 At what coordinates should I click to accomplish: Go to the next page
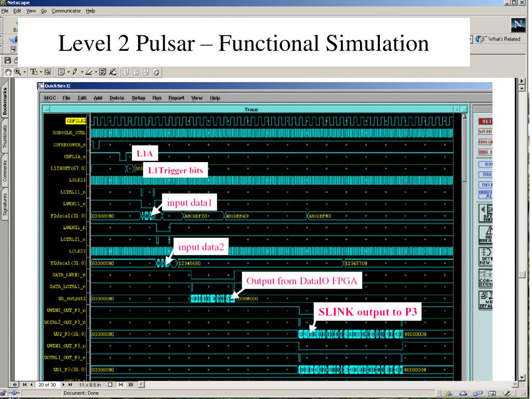coord(63,384)
